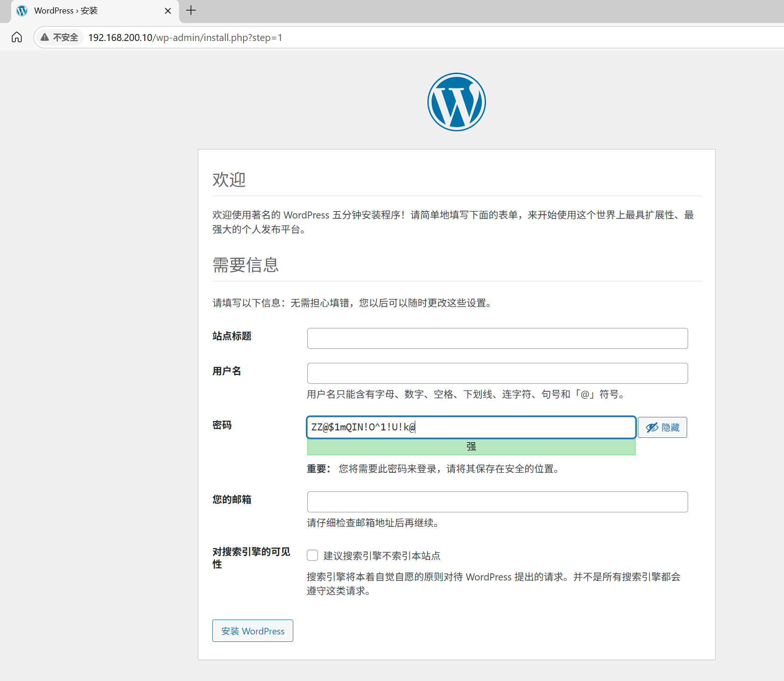Click the WordPress logo at page top

(457, 102)
